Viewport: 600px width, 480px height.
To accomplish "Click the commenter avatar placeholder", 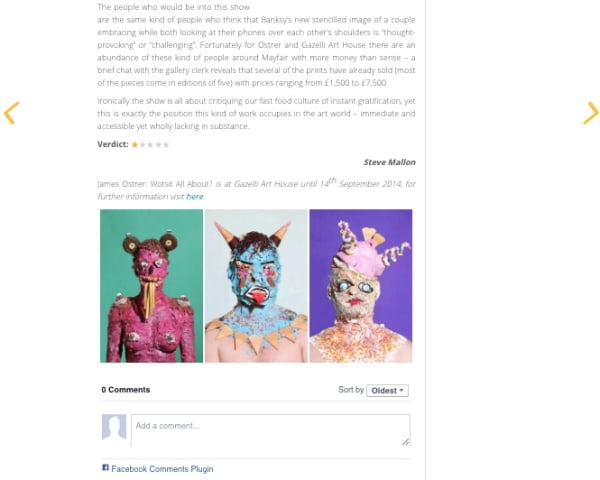I will [114, 427].
